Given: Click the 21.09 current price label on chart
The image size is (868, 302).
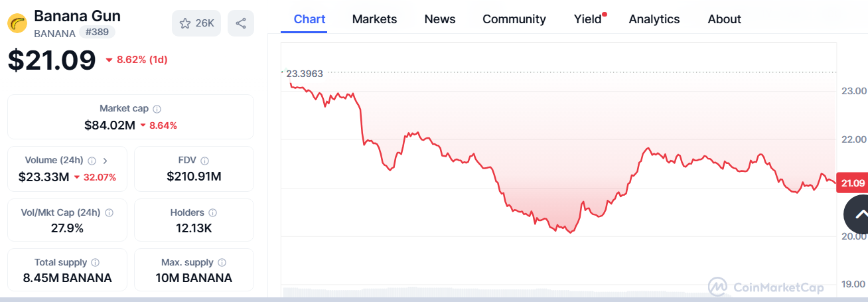Looking at the screenshot, I should [852, 183].
